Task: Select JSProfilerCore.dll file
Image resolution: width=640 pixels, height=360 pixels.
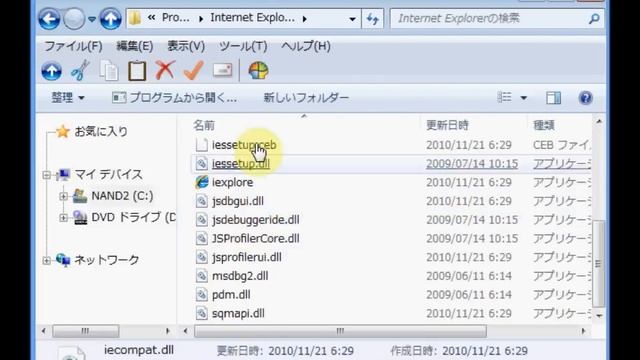Action: point(256,239)
